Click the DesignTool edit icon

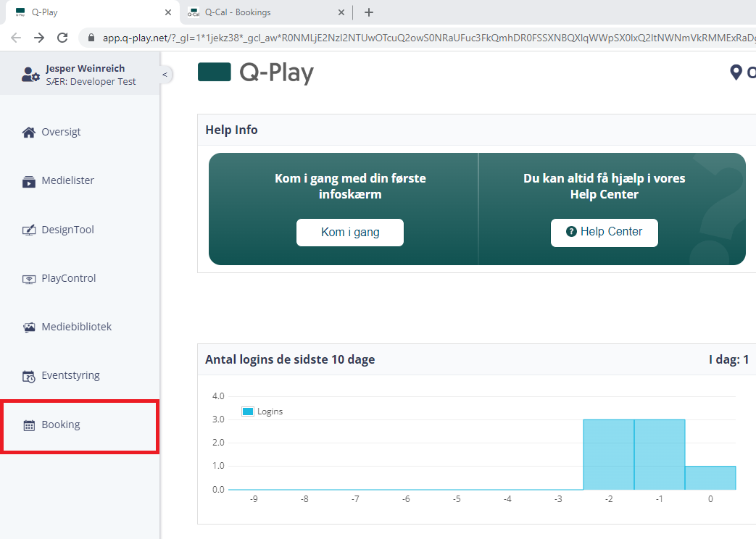29,230
